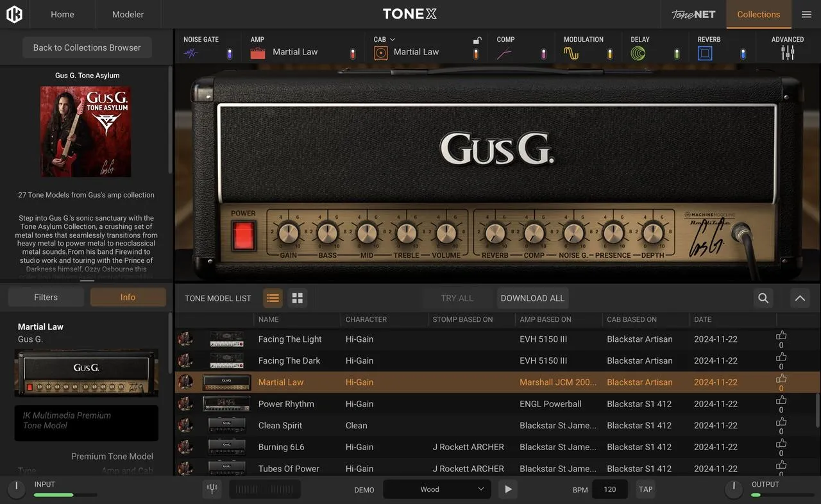
Task: Open the Delay effect icon
Action: (x=638, y=54)
